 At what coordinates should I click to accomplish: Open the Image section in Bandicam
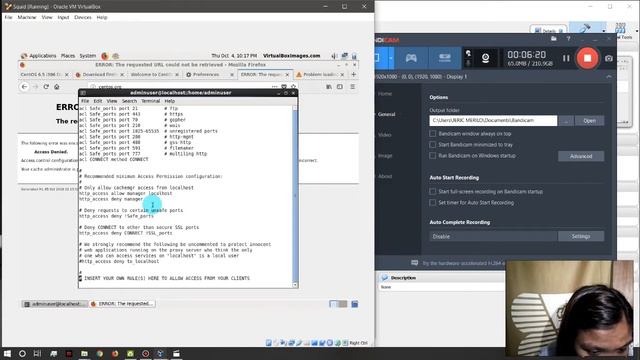click(x=385, y=156)
